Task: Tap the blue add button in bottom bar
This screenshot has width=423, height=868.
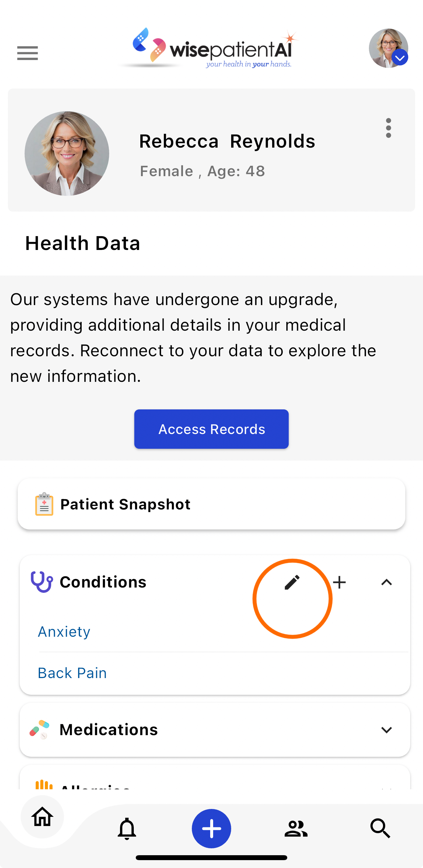Action: (x=211, y=829)
